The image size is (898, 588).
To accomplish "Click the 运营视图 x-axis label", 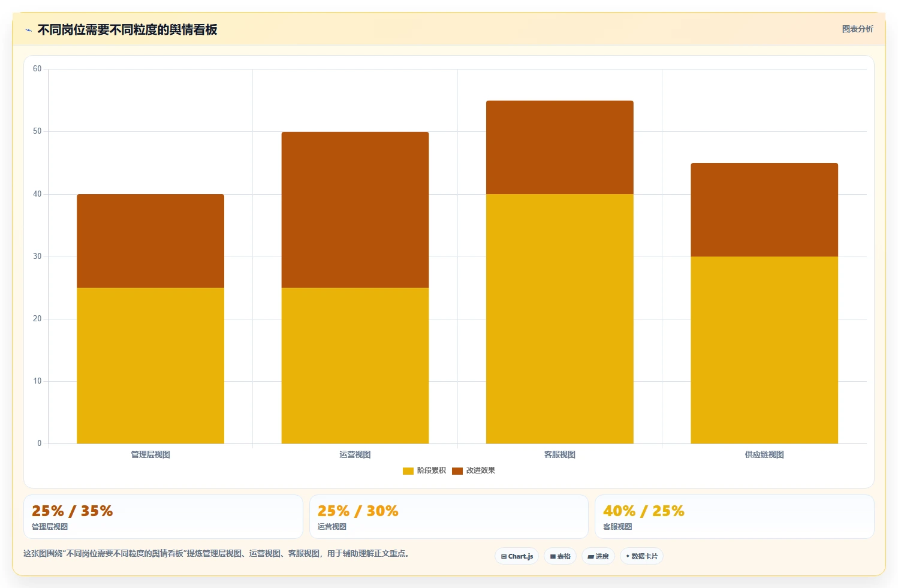I will (355, 455).
